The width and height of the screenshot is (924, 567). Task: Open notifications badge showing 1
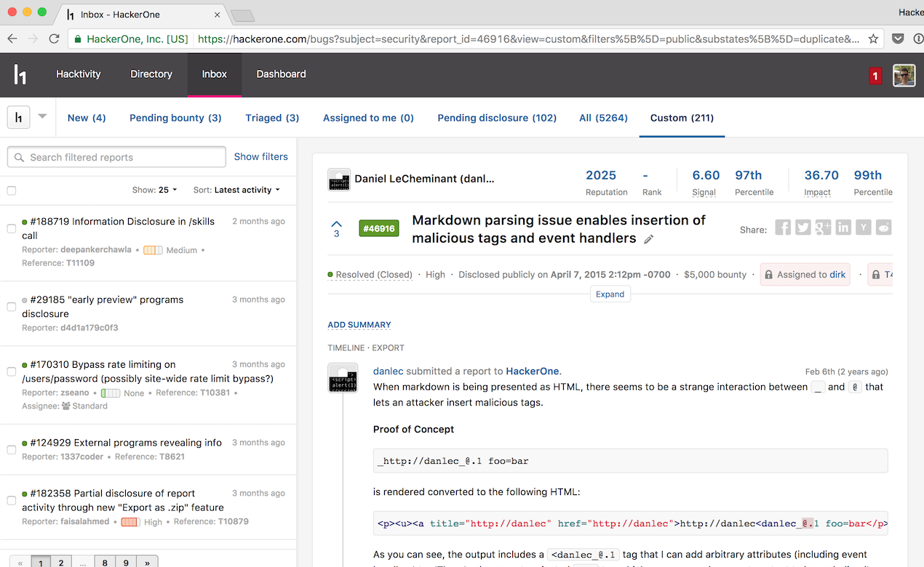[x=875, y=75]
